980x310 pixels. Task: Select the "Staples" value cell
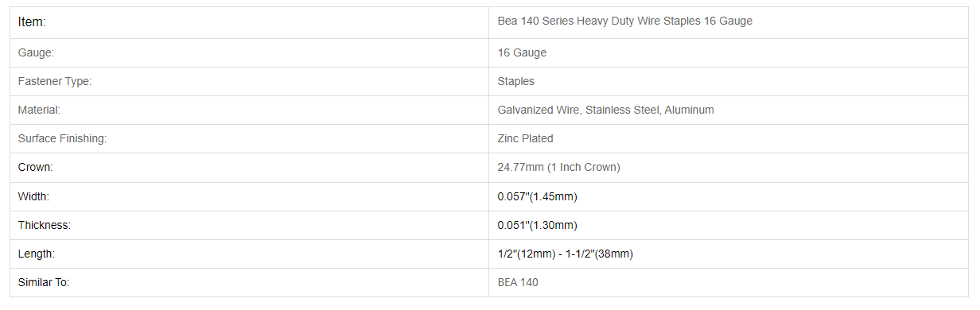click(x=516, y=82)
